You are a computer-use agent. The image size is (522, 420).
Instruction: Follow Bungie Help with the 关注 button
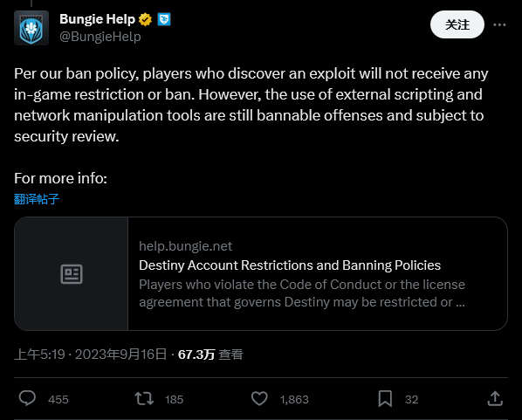pos(457,24)
